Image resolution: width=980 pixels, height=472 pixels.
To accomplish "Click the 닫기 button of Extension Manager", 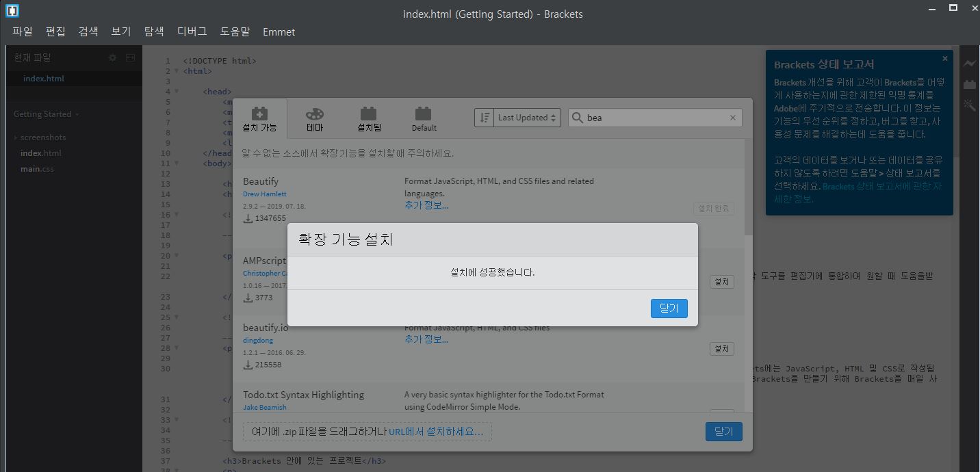I will coord(723,432).
